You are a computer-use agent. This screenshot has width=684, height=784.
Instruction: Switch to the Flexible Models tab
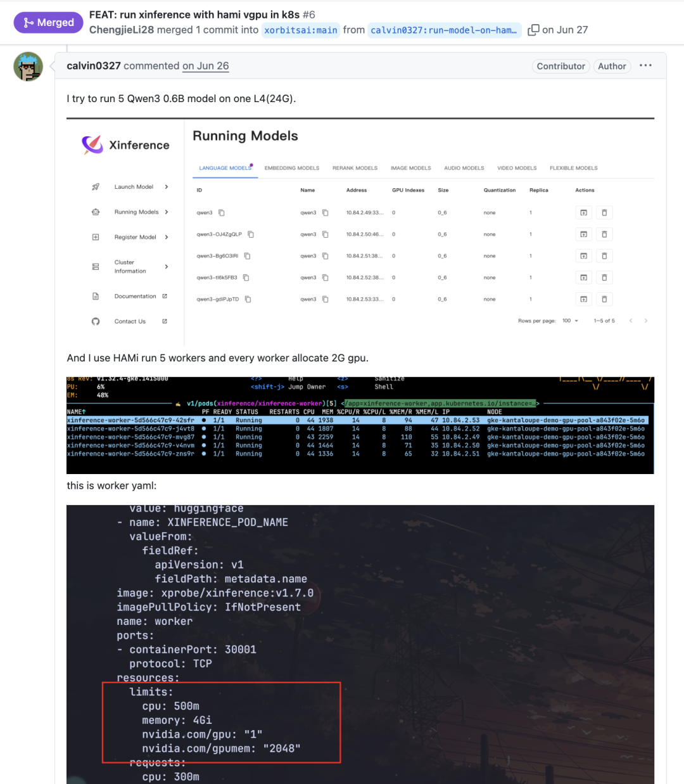point(574,168)
